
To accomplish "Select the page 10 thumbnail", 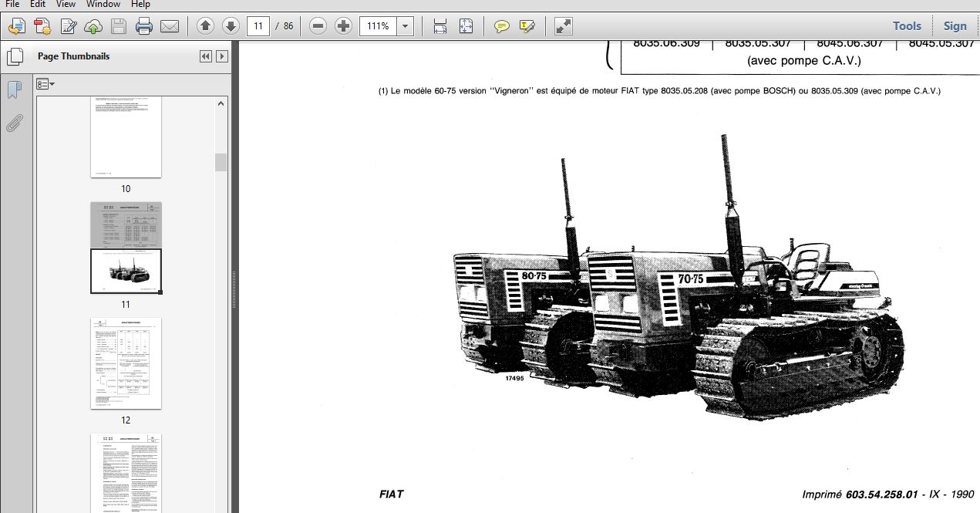I will pyautogui.click(x=126, y=137).
